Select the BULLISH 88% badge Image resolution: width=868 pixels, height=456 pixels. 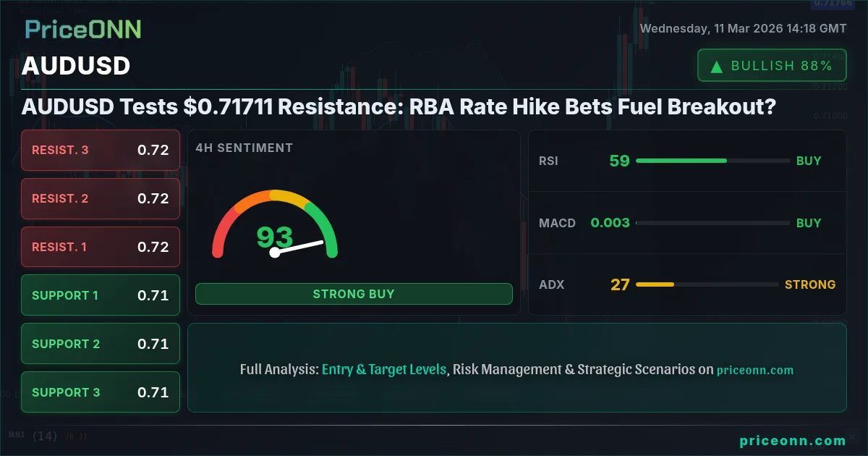(772, 66)
